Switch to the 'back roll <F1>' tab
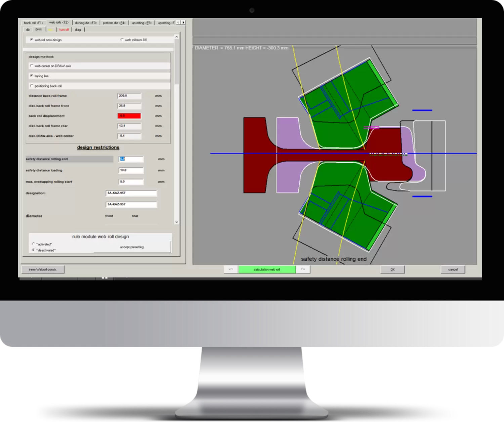Screen dimensions: 504x422 pos(33,23)
